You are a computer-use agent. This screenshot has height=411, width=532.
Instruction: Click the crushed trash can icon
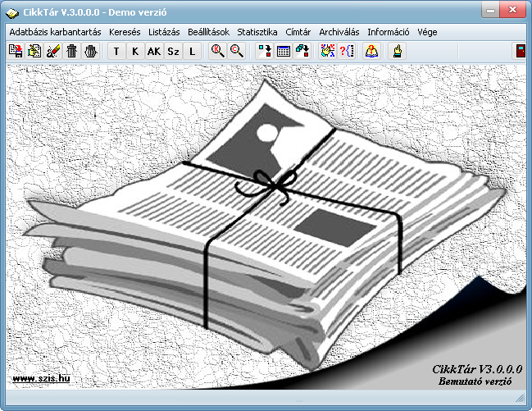91,52
